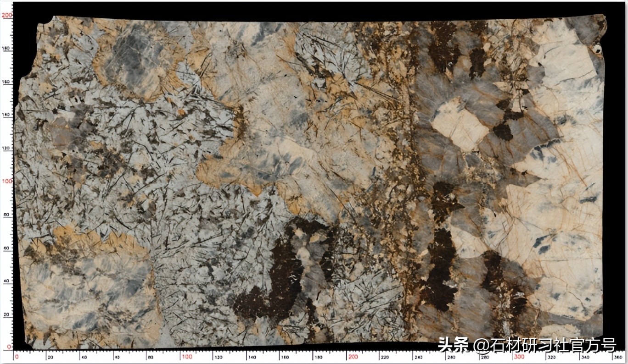Click the 20 label on the horizontal ruler
Viewport: 628px width, 364px height.
tap(50, 357)
